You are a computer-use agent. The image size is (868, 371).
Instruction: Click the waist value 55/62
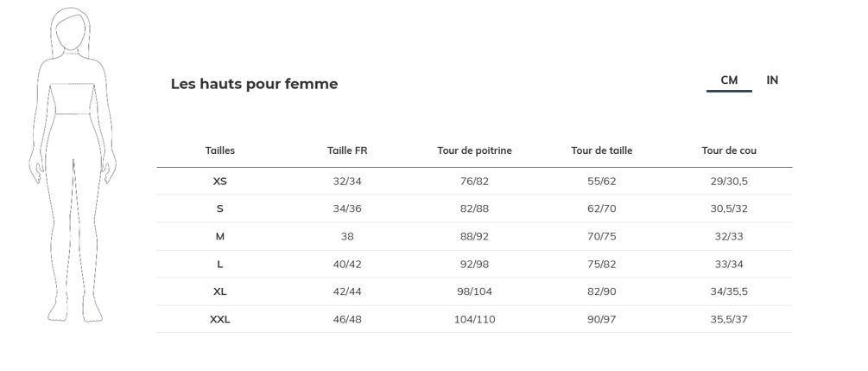pos(601,182)
